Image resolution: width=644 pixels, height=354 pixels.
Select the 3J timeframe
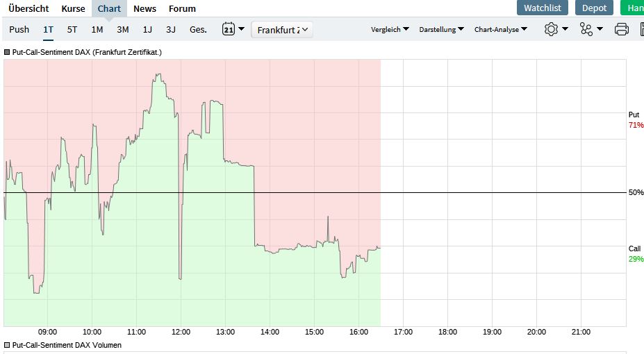pyautogui.click(x=170, y=30)
